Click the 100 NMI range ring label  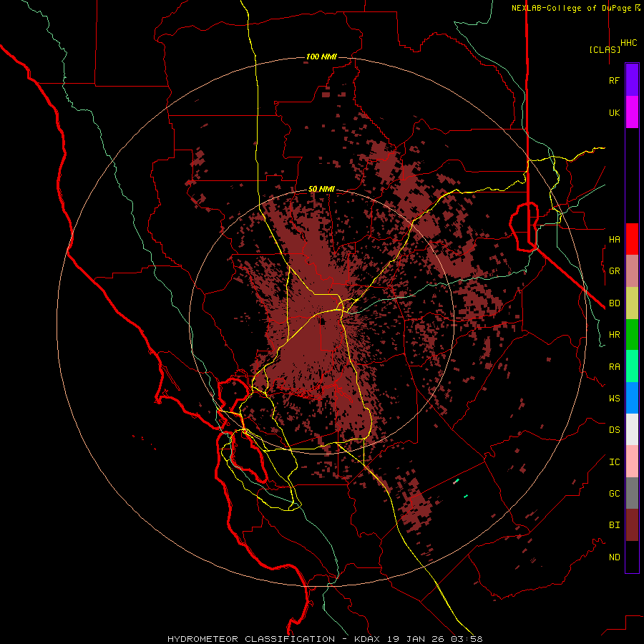click(321, 57)
